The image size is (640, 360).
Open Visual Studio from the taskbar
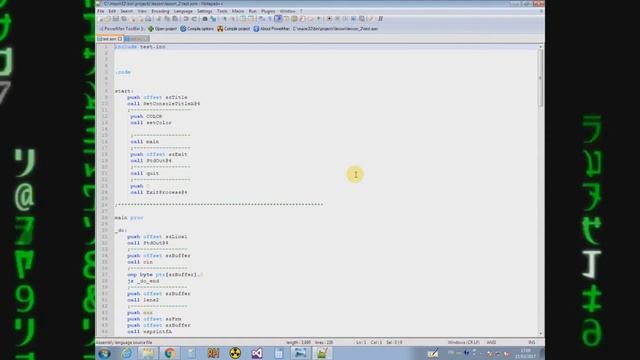tap(257, 353)
